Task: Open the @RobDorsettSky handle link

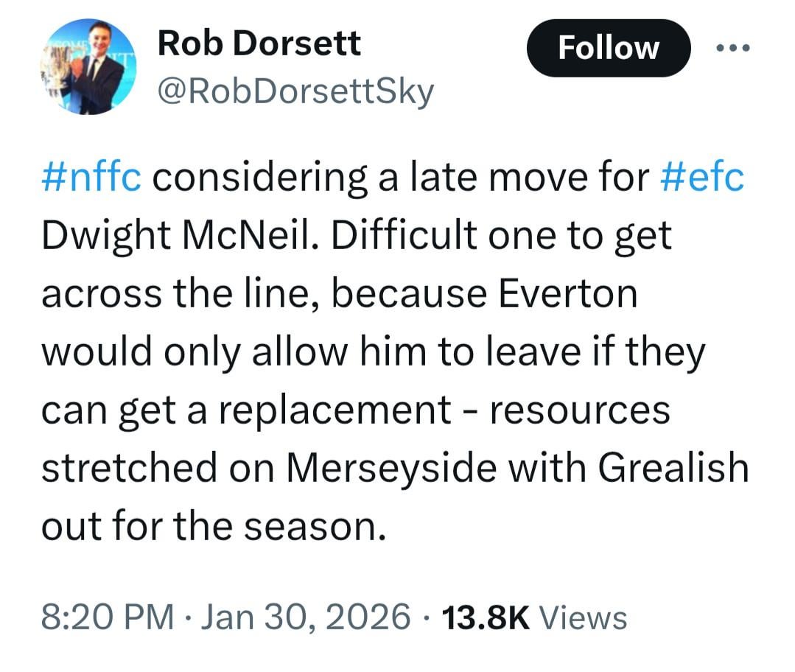Action: pyautogui.click(x=296, y=93)
